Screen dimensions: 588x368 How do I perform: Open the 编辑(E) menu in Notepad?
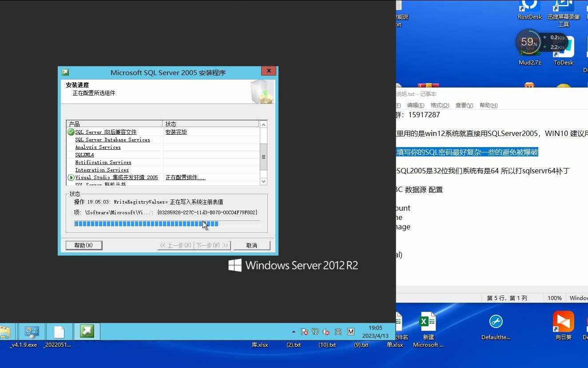coord(416,105)
